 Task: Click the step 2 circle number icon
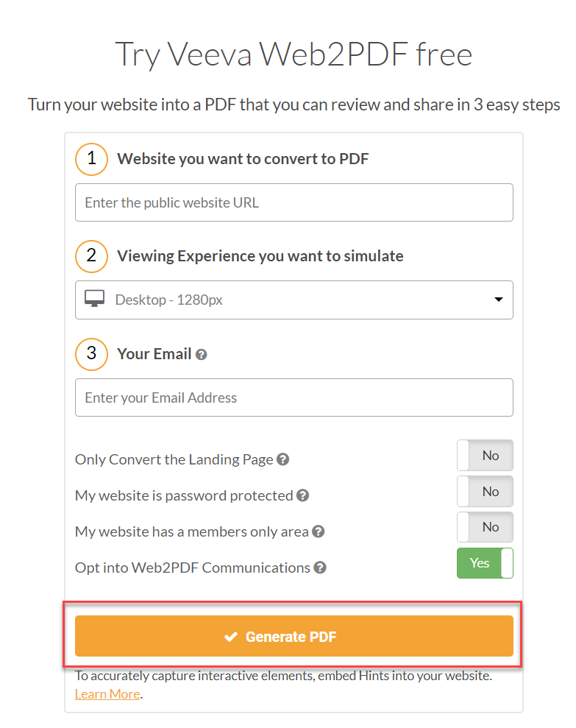[x=91, y=255]
